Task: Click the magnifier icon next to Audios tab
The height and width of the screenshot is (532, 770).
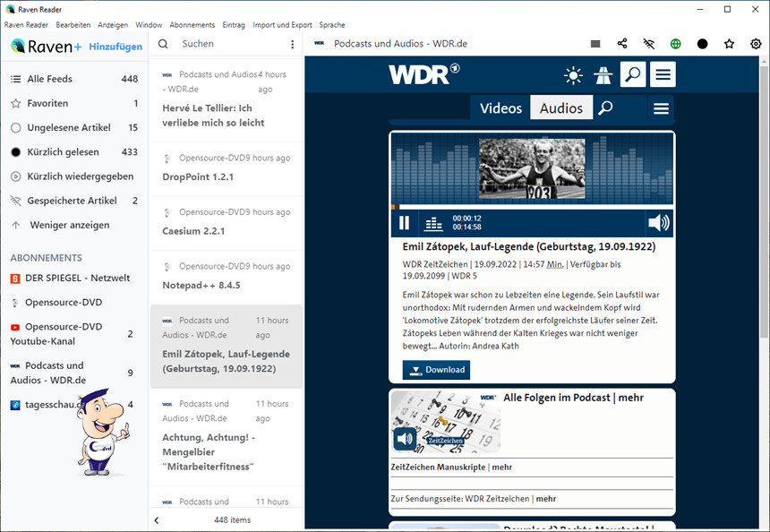Action: tap(606, 108)
